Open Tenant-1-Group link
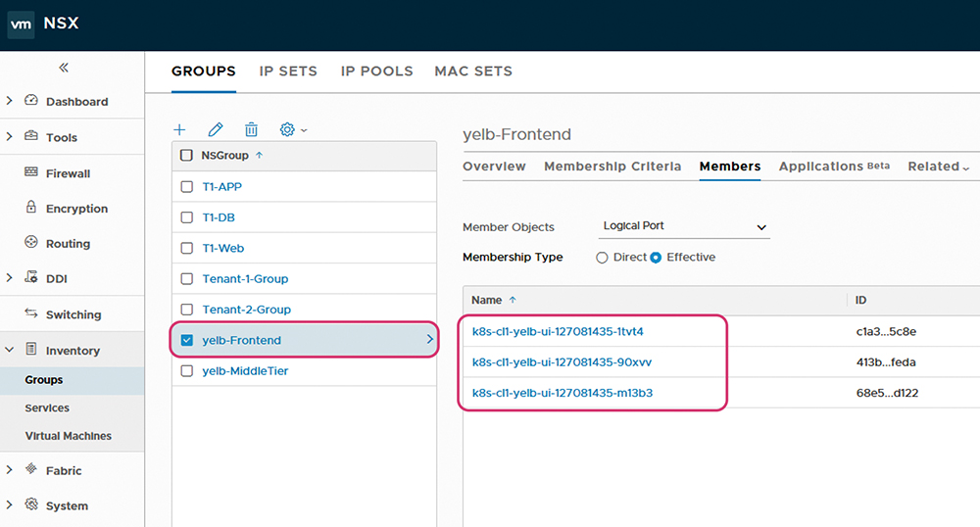The height and width of the screenshot is (527, 980). [245, 278]
